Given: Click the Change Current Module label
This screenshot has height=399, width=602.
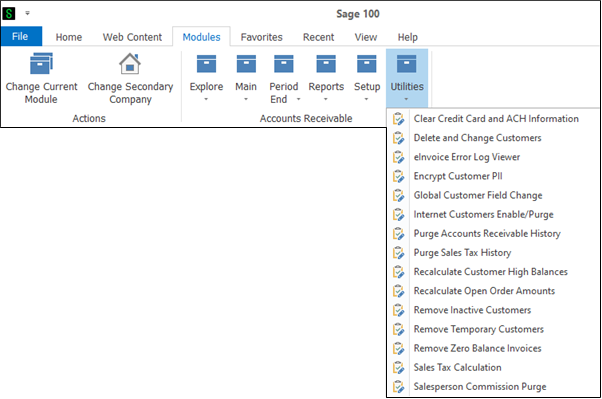Looking at the screenshot, I should click(x=41, y=93).
